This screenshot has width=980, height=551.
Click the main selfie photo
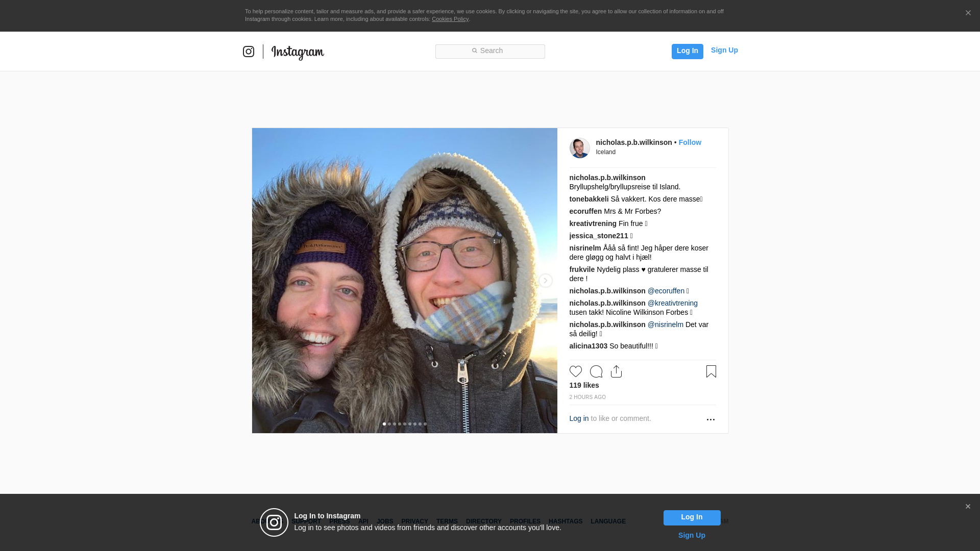(404, 281)
